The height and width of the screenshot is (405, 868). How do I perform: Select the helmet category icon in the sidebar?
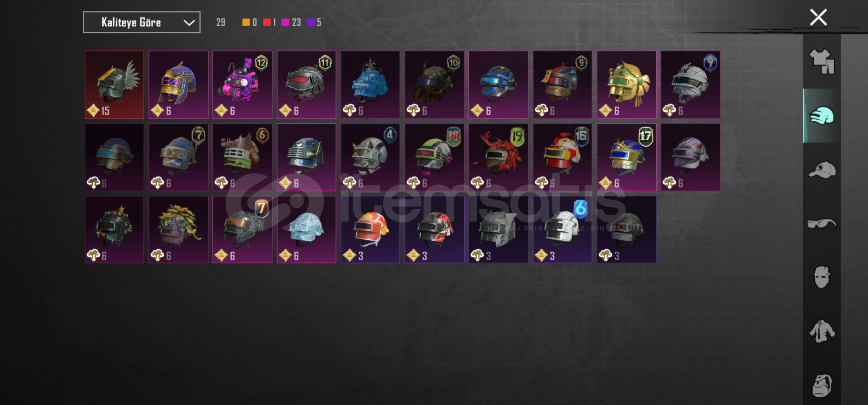point(822,116)
